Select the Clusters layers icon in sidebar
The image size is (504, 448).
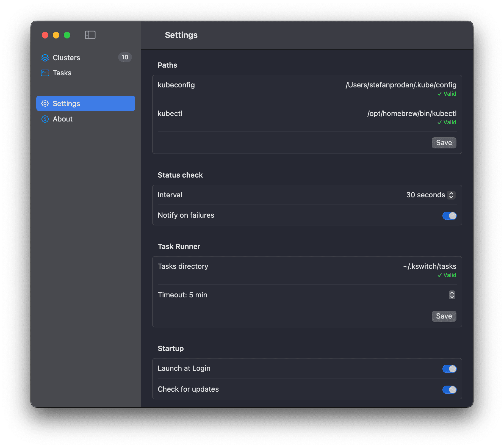click(45, 57)
